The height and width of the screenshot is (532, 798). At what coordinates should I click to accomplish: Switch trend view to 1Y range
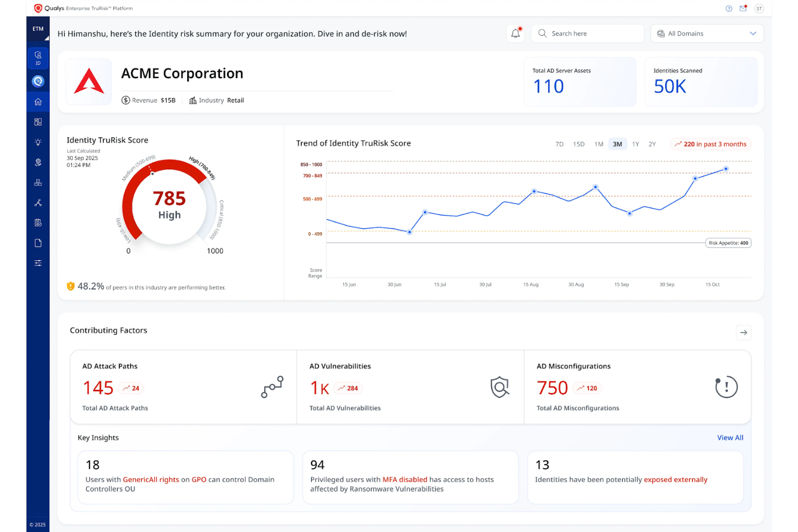[636, 144]
